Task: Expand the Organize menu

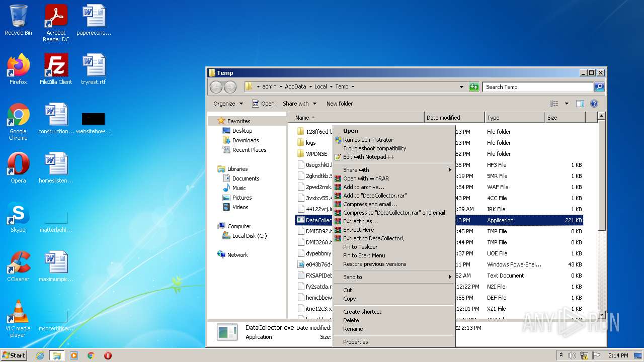Action: pos(228,104)
